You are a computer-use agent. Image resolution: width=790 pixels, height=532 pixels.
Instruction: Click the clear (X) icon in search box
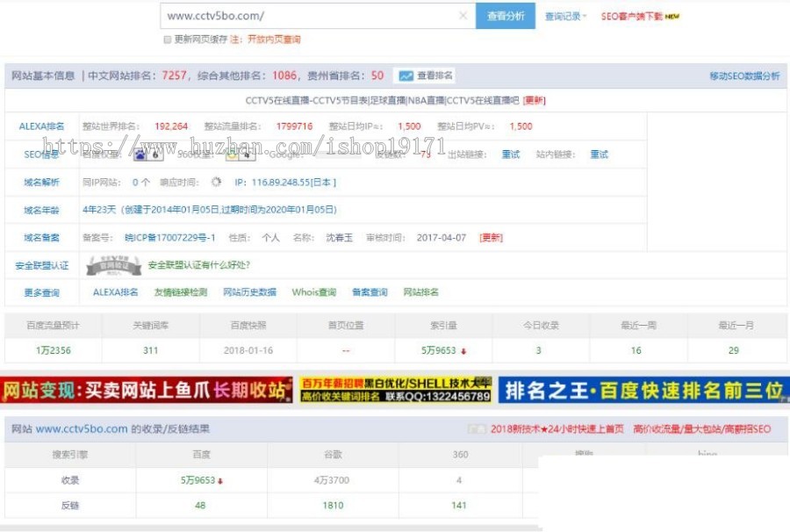coord(463,15)
